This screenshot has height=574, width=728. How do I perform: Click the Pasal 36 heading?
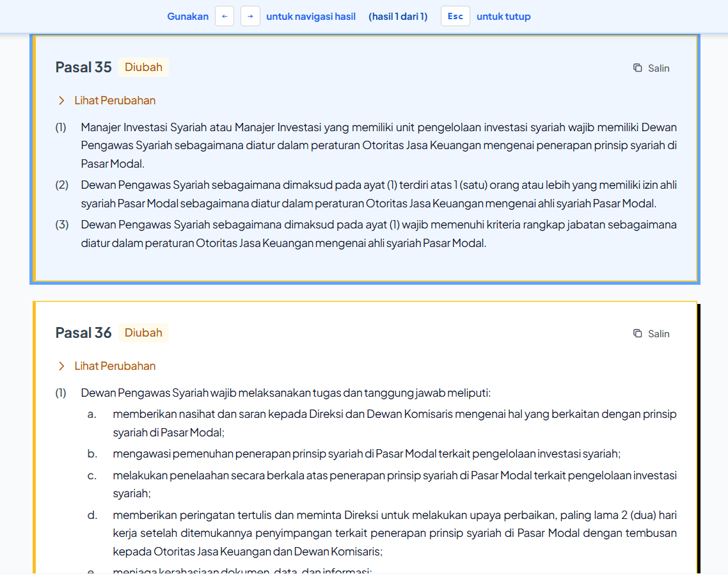[83, 332]
